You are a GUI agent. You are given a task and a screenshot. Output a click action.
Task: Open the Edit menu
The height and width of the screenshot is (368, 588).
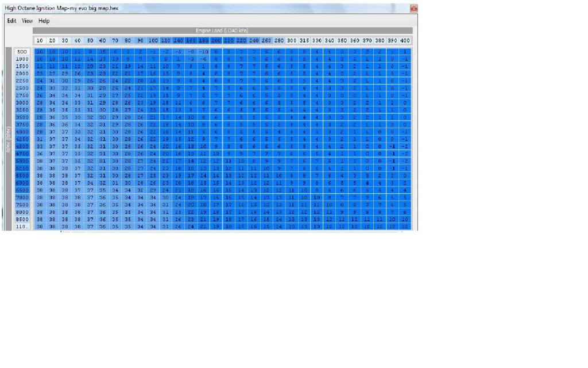11,21
